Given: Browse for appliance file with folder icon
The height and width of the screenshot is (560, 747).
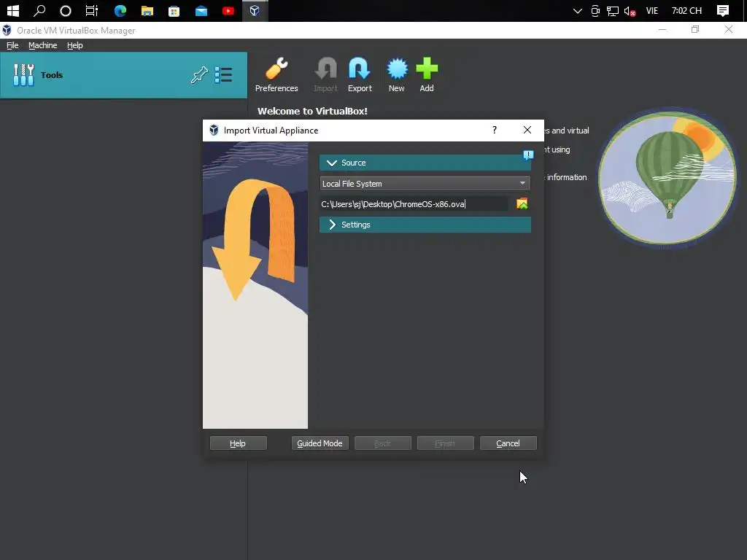Looking at the screenshot, I should 522,204.
